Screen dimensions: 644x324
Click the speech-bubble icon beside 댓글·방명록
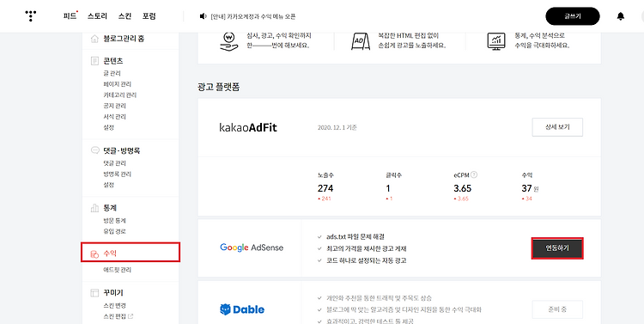94,150
